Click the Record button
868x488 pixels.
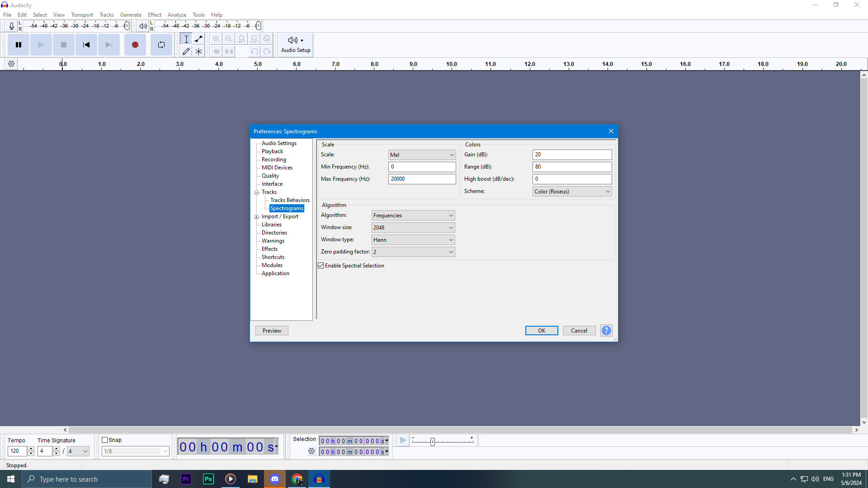pos(135,45)
